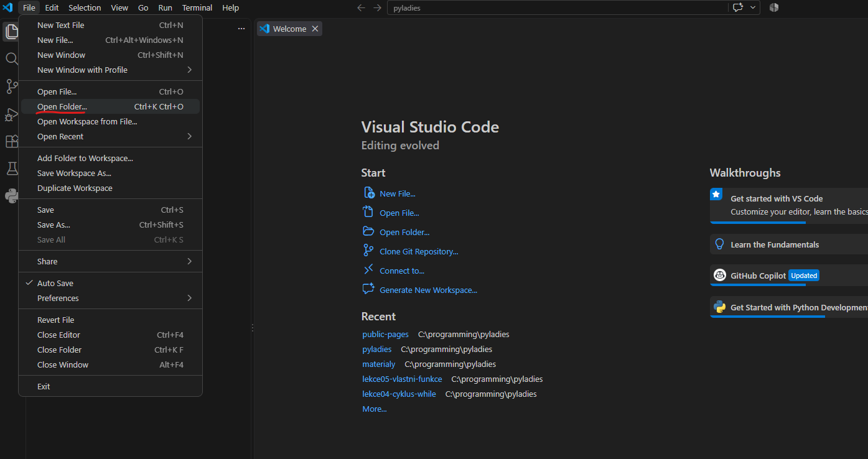Click the VS Code logo in title bar
868x459 pixels.
(7, 7)
